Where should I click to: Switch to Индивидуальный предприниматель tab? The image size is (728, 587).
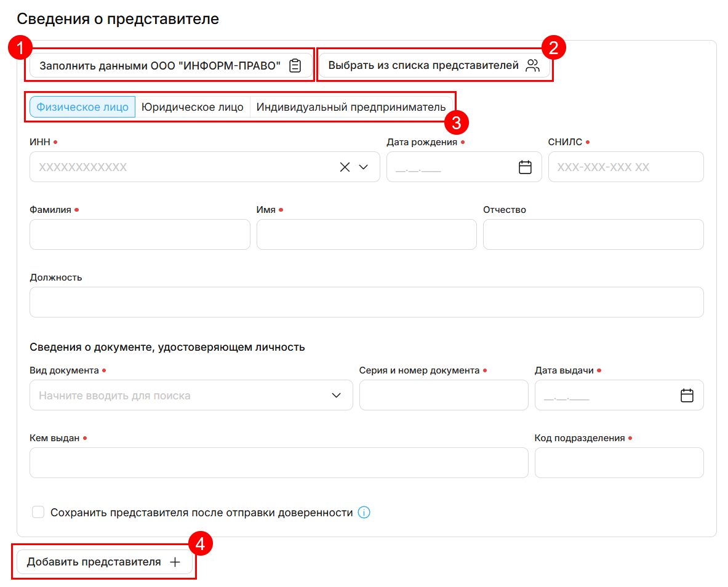click(x=351, y=107)
